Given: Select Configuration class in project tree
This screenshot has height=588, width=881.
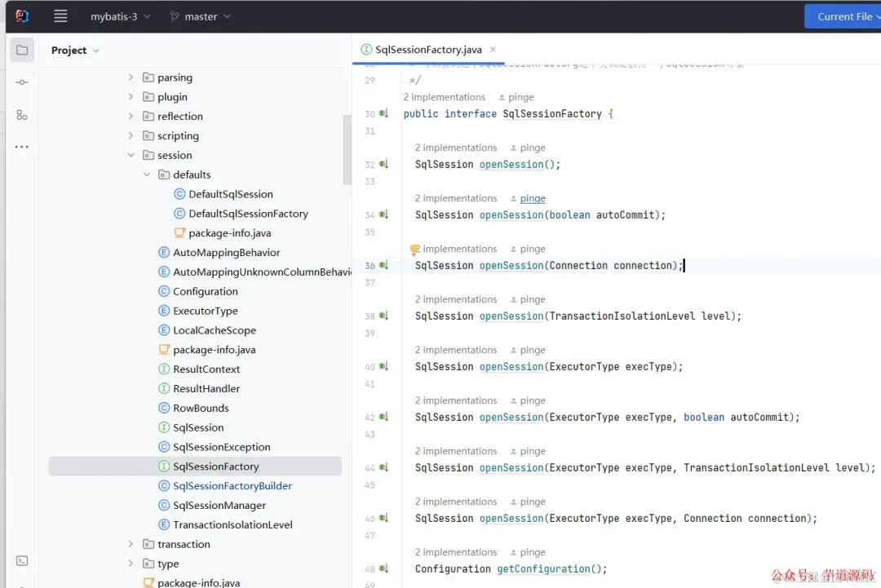Looking at the screenshot, I should (205, 291).
